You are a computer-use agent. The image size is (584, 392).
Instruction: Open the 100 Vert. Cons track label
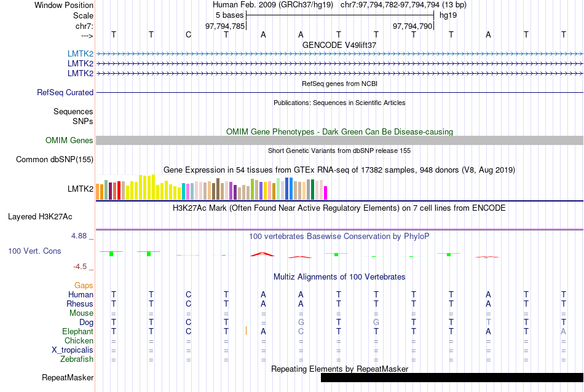point(34,251)
